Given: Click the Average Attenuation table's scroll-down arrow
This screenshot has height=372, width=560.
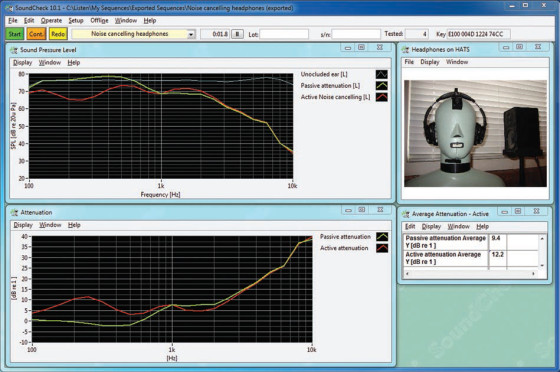Looking at the screenshot, I should point(542,265).
